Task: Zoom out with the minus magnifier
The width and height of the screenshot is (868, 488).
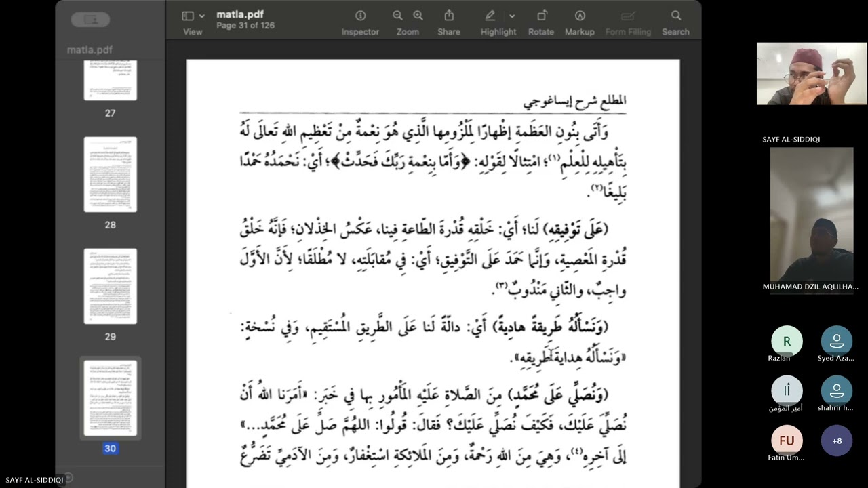Action: pyautogui.click(x=397, y=16)
